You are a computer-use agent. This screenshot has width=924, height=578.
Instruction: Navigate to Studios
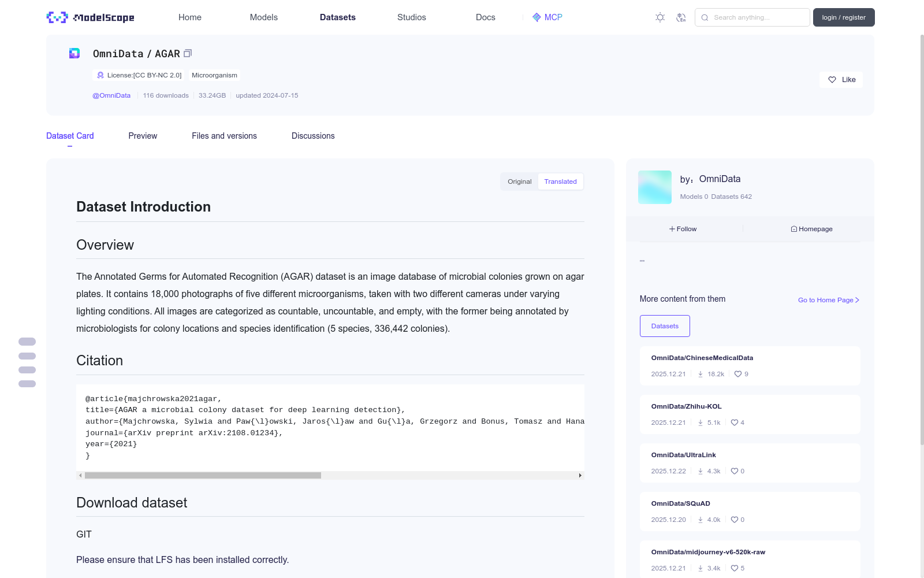(x=412, y=17)
